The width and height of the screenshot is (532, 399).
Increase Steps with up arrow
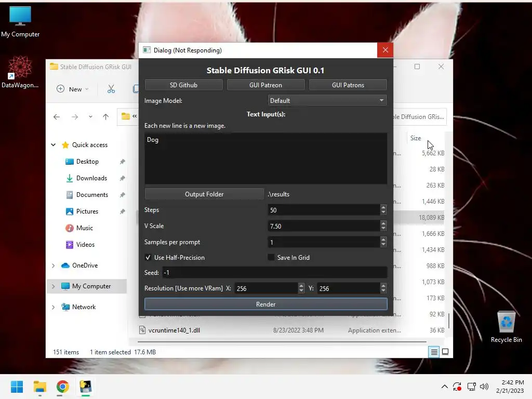click(383, 207)
